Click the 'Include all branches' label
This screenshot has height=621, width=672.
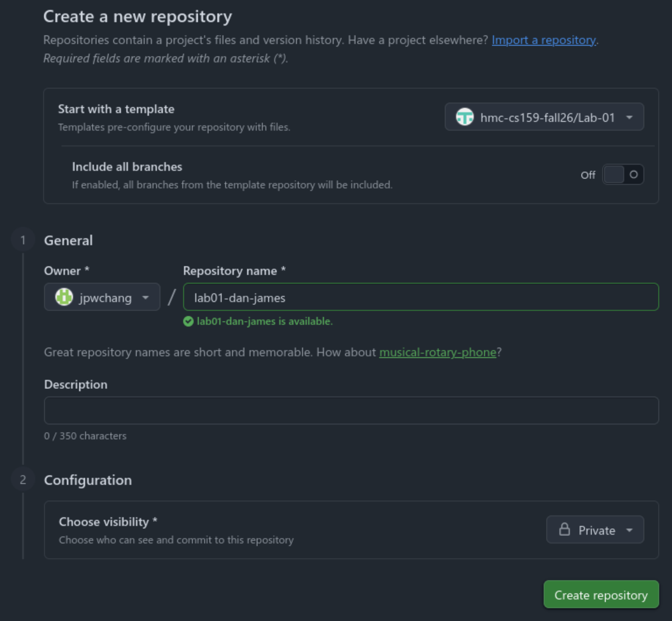click(x=127, y=167)
